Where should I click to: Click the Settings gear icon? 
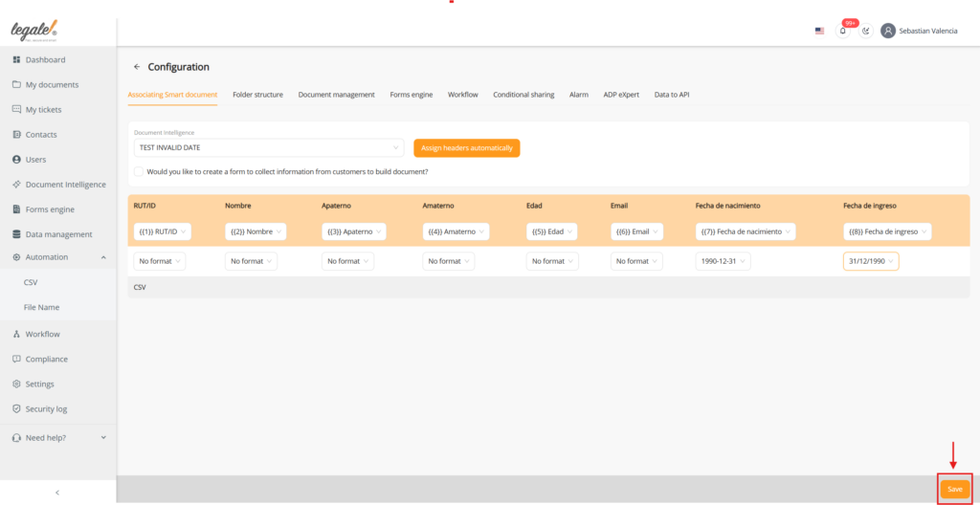tap(17, 384)
